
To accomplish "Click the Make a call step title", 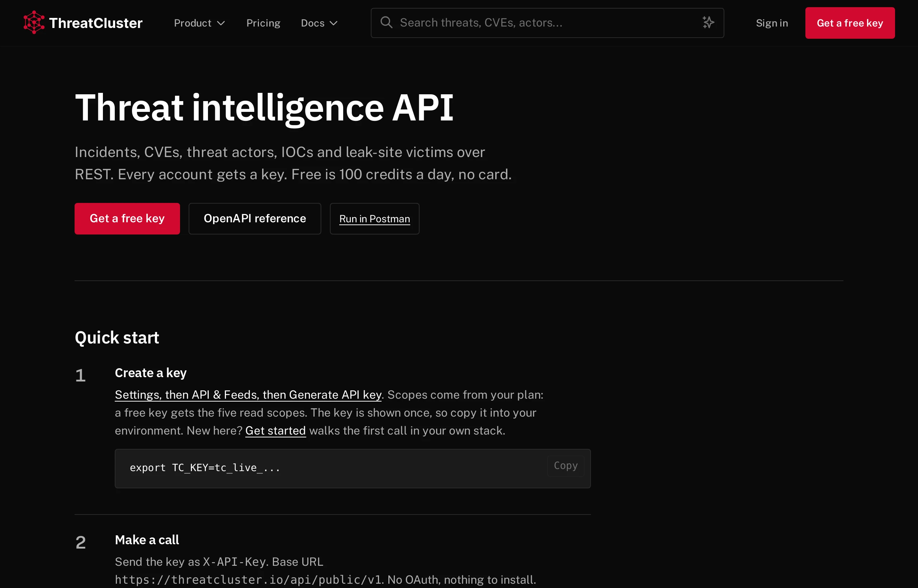I will point(147,540).
